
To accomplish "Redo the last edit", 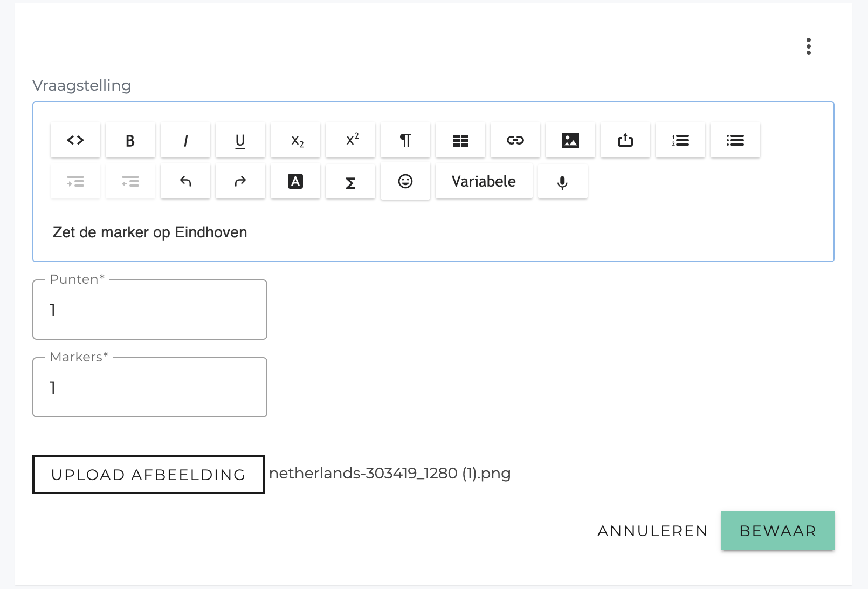I will coord(240,181).
